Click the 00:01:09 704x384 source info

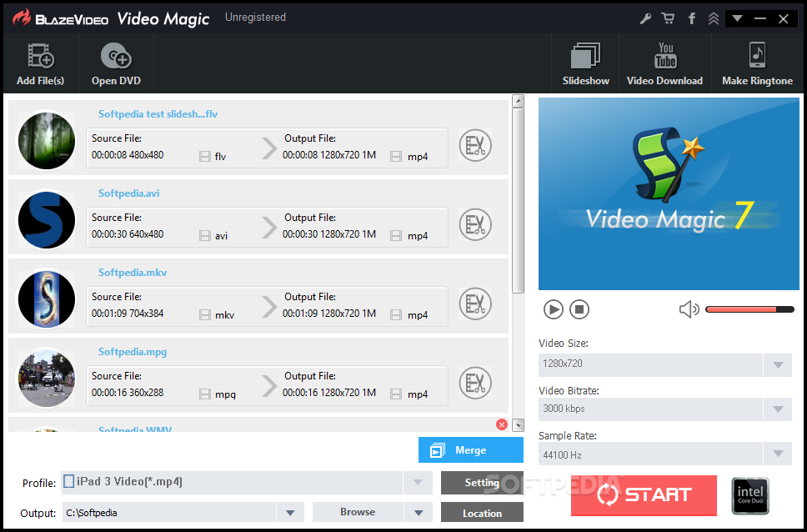click(128, 314)
